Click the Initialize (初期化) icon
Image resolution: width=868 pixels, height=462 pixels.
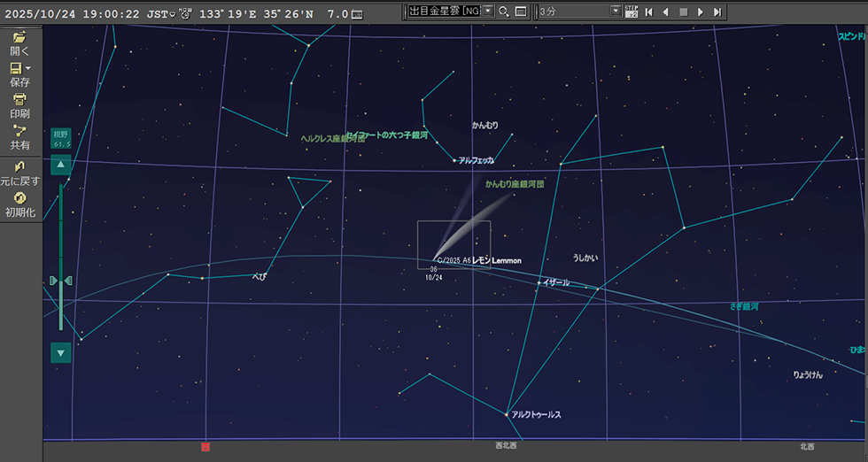(19, 198)
